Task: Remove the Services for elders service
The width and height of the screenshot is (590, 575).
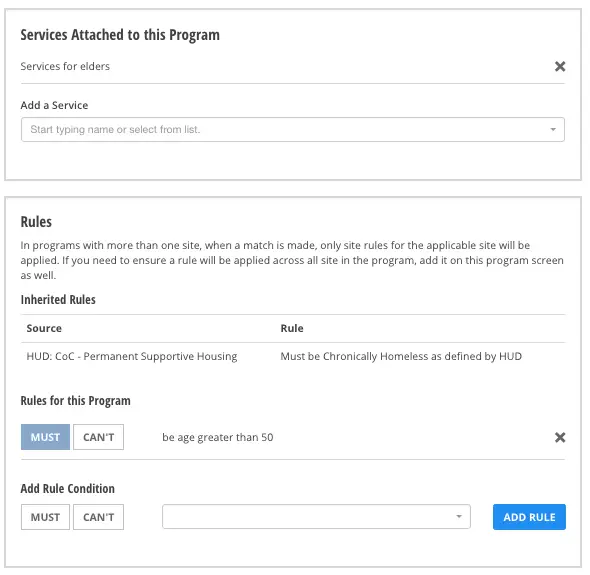Action: (x=560, y=66)
